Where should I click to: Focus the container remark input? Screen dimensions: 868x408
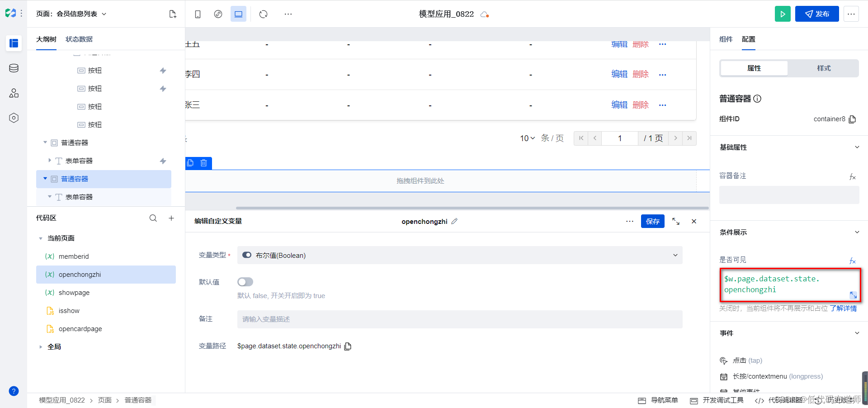(x=789, y=195)
